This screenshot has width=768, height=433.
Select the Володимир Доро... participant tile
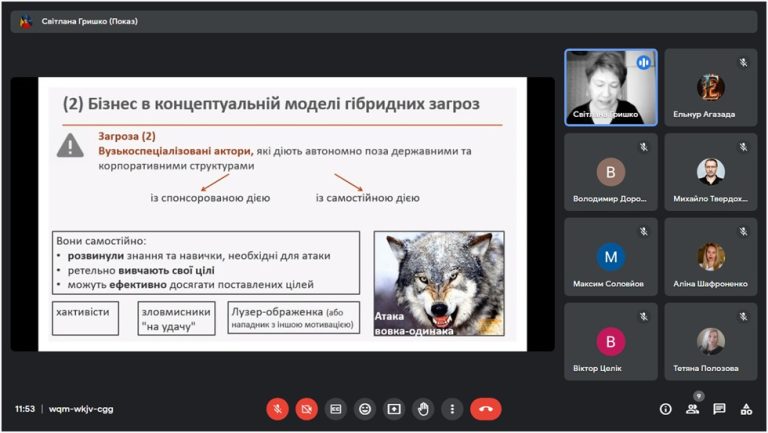tap(611, 172)
